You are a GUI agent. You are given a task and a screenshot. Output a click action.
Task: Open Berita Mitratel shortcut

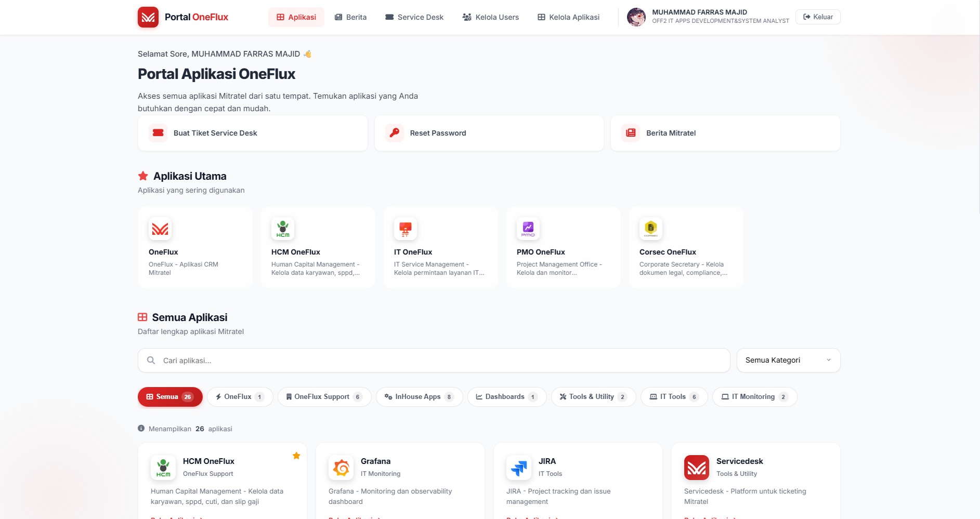725,133
